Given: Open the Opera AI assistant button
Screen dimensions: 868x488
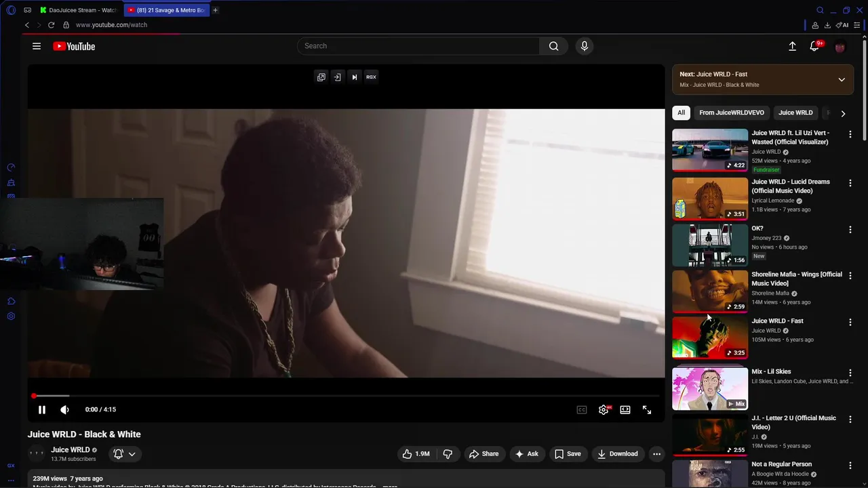Looking at the screenshot, I should [842, 25].
